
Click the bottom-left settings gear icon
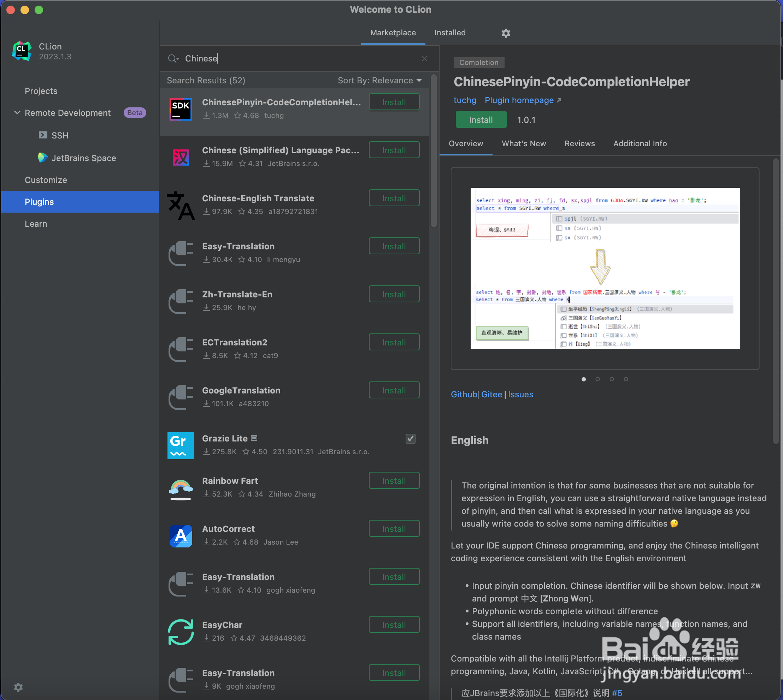[18, 687]
